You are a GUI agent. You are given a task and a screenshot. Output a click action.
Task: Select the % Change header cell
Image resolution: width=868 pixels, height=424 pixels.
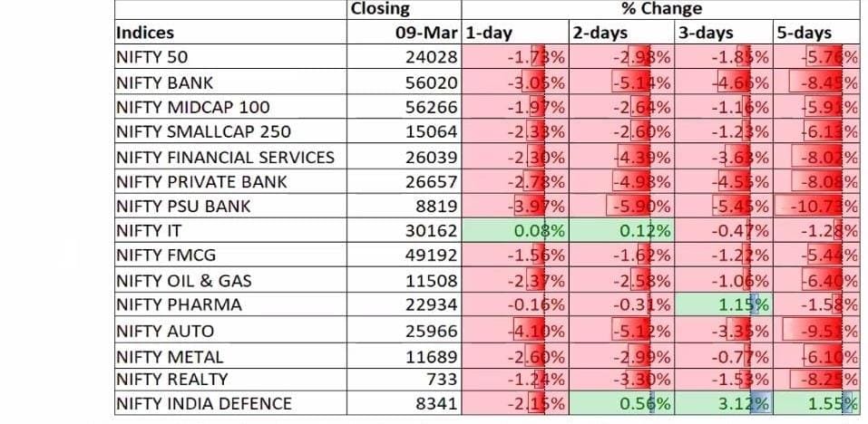660,9
